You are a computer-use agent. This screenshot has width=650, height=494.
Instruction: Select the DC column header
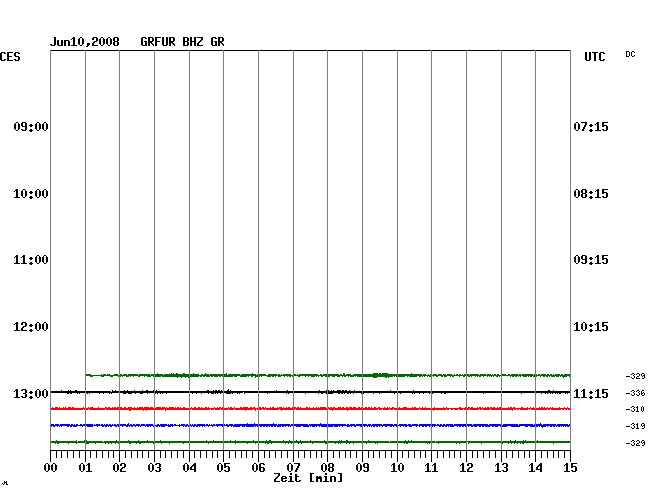click(630, 54)
